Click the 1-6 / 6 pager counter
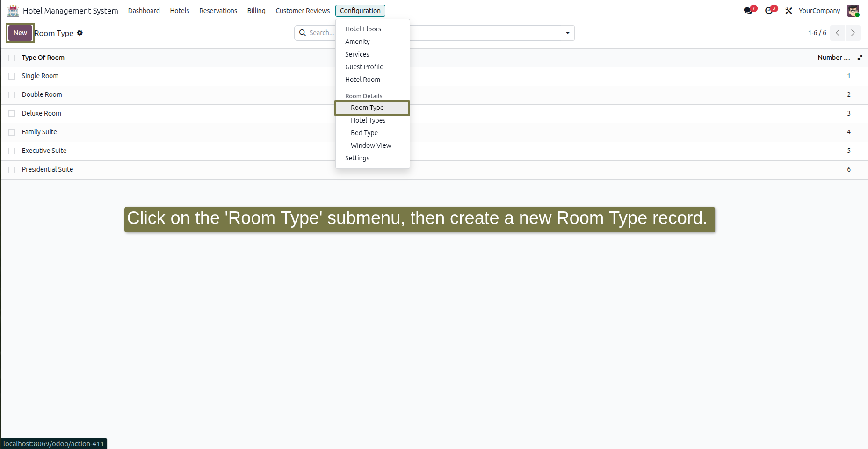Image resolution: width=868 pixels, height=449 pixels. [817, 33]
